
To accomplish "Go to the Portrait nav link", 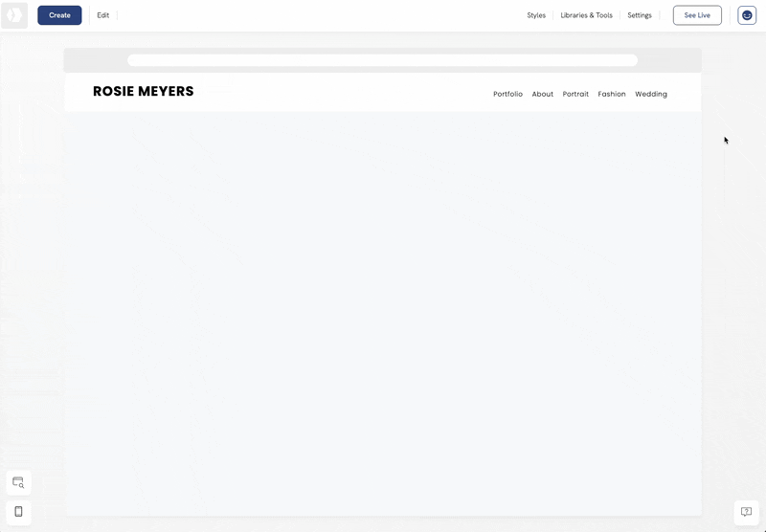I will point(575,94).
